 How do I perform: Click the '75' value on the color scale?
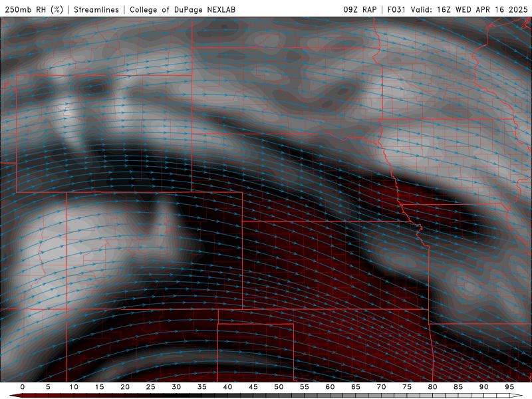[x=407, y=387]
